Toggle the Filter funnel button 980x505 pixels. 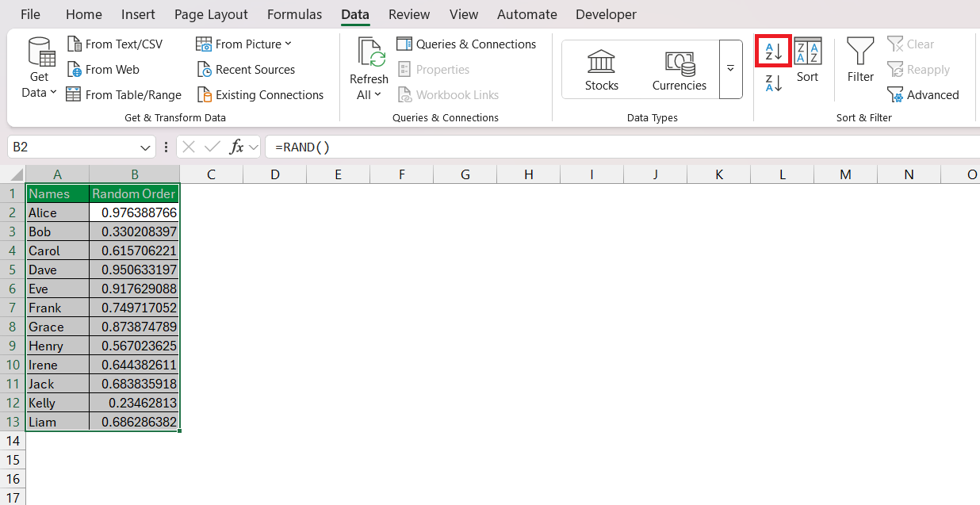[x=860, y=60]
